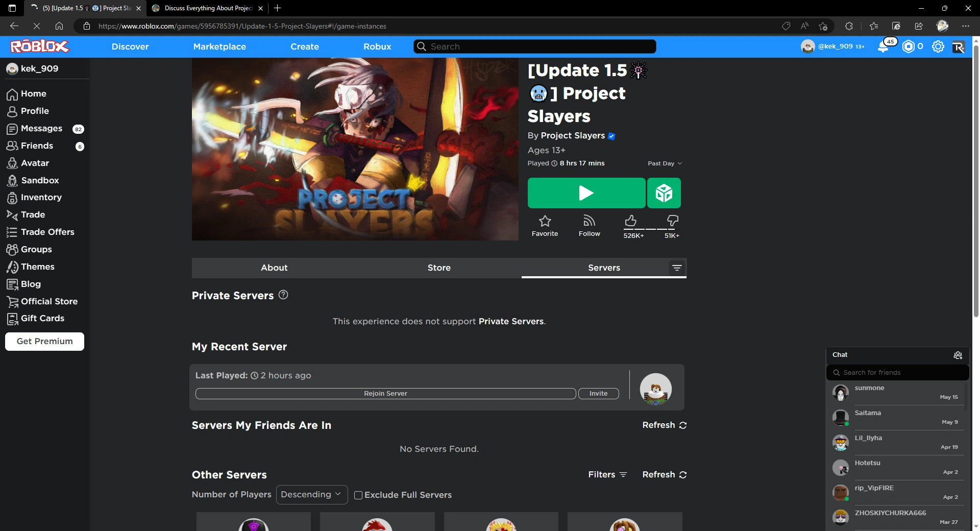Open the Robux balance icon
Image resolution: width=980 pixels, height=531 pixels.
tap(909, 46)
